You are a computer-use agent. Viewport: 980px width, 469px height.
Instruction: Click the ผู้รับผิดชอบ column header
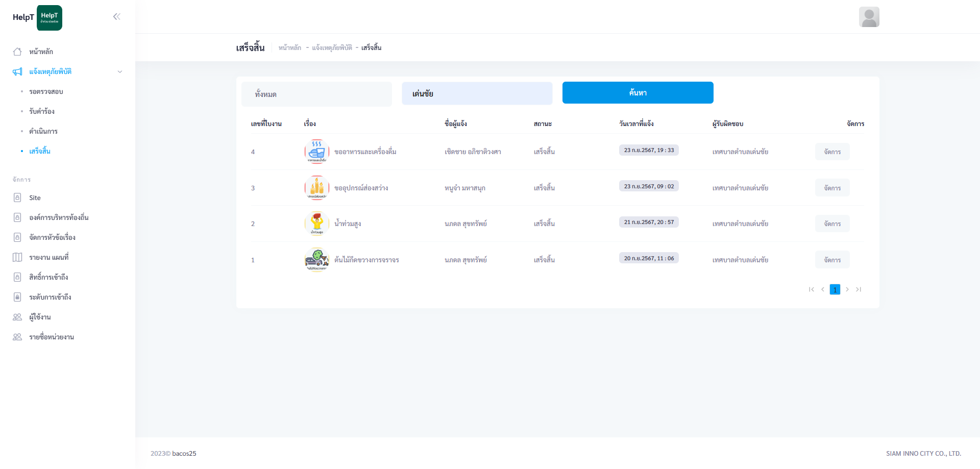pyautogui.click(x=728, y=124)
